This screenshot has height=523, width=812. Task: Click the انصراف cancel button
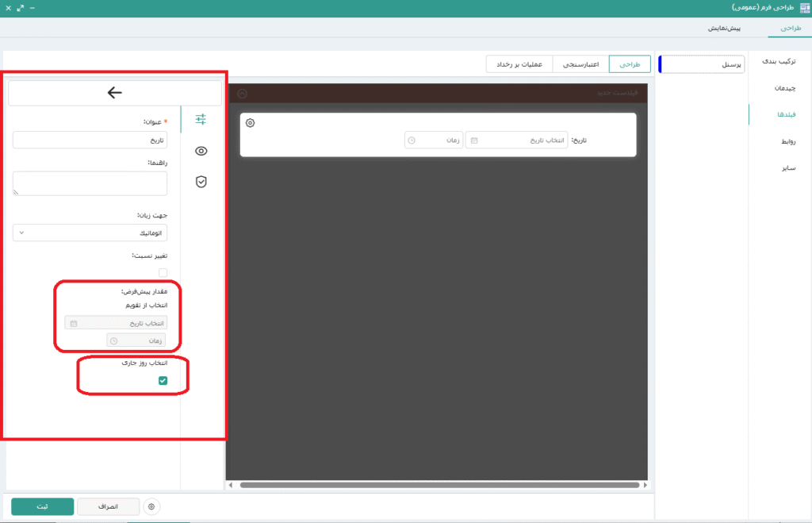point(109,506)
